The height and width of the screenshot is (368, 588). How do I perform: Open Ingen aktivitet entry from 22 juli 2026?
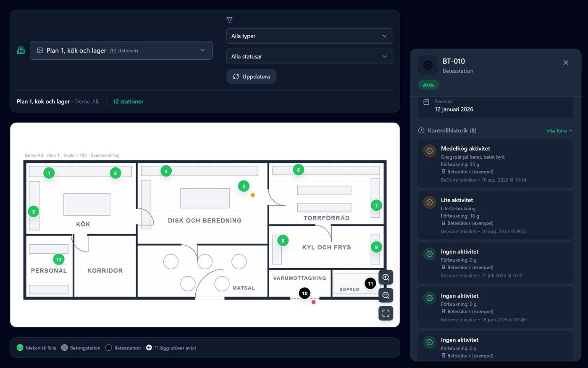pos(496,263)
